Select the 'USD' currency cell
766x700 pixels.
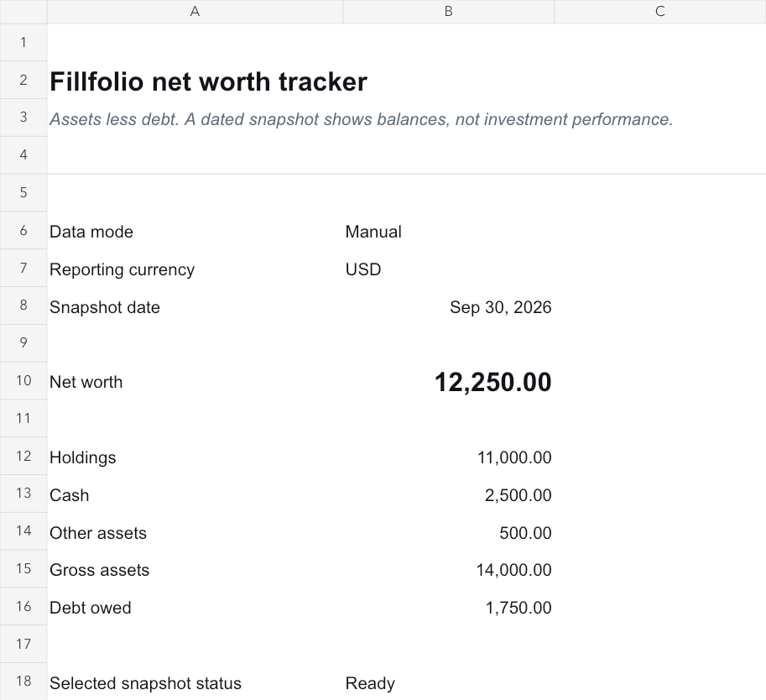tap(449, 268)
